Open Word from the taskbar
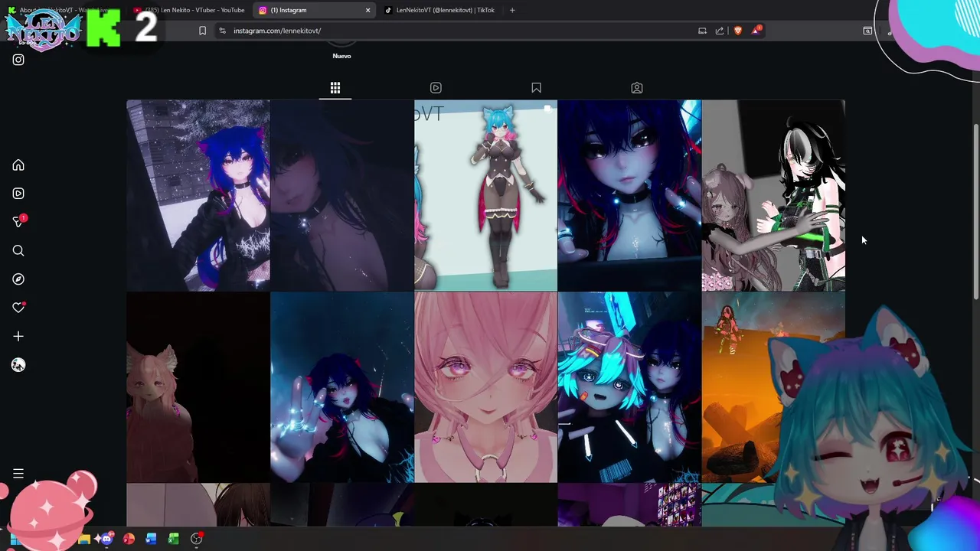The height and width of the screenshot is (551, 980). click(151, 540)
